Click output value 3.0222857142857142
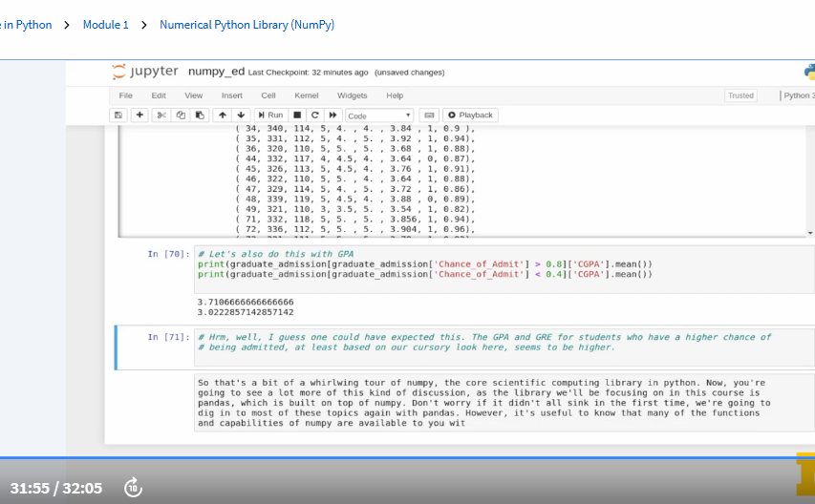 246,312
